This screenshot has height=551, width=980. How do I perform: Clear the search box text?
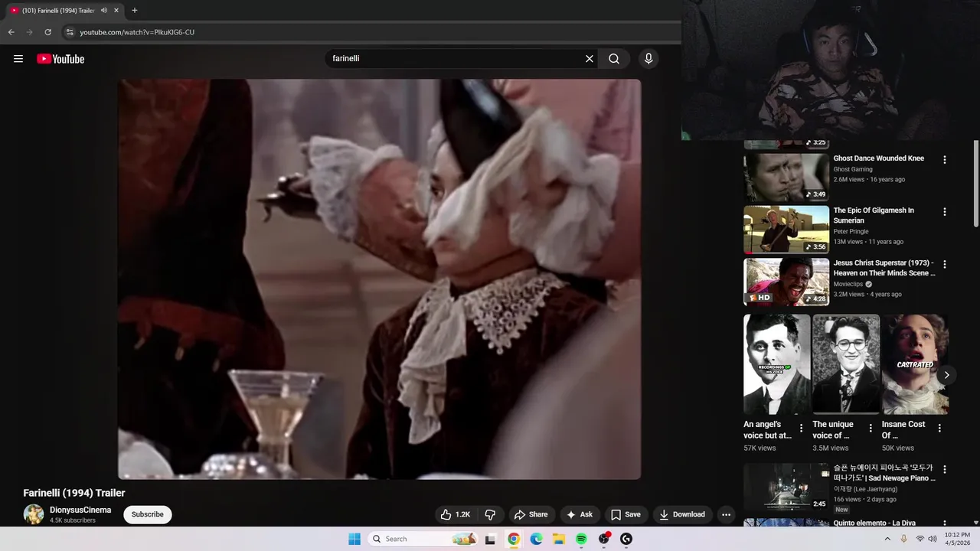pyautogui.click(x=590, y=59)
